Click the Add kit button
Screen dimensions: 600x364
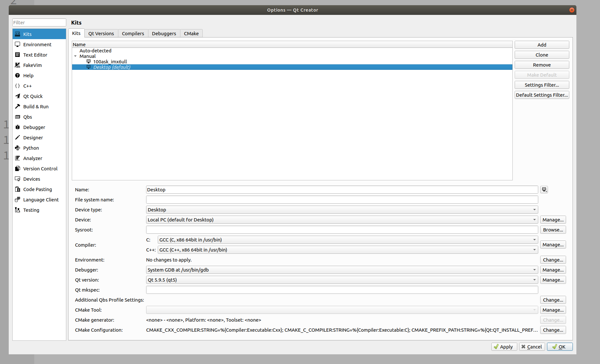click(542, 45)
